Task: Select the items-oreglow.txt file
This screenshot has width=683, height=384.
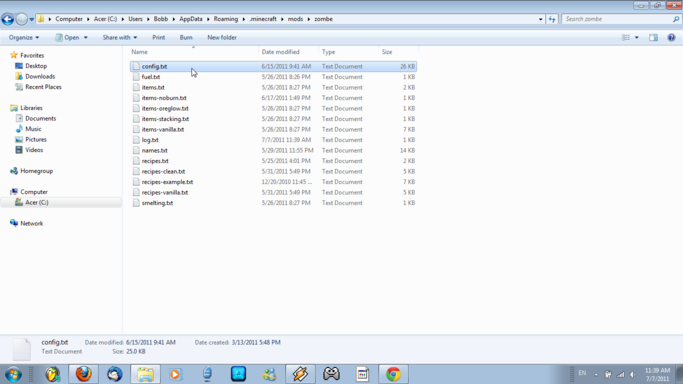Action: (x=274, y=108)
